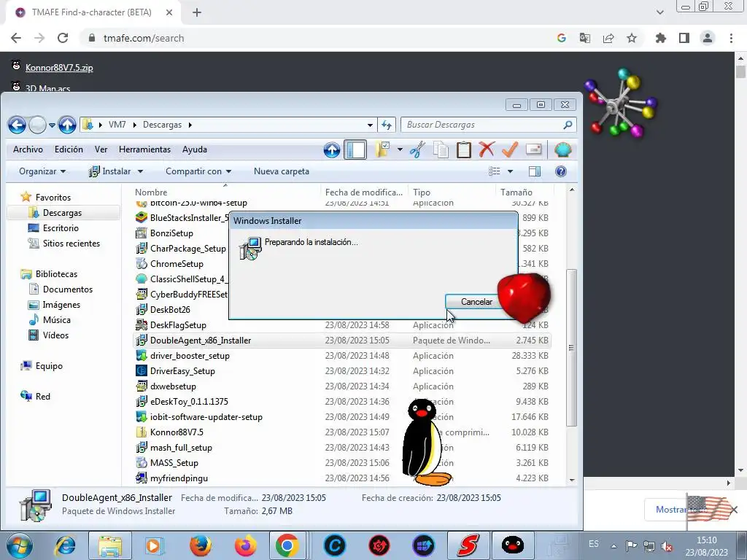
Task: Open the Archivo menu
Action: 28,149
